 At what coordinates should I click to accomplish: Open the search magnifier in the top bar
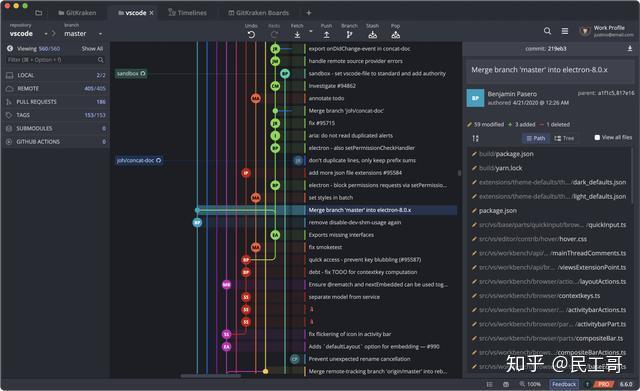[547, 31]
